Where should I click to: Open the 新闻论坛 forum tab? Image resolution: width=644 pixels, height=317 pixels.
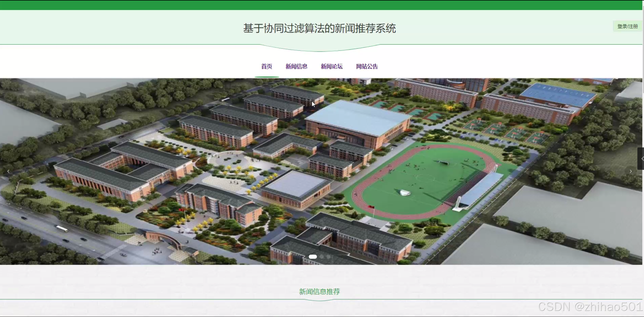pos(331,66)
